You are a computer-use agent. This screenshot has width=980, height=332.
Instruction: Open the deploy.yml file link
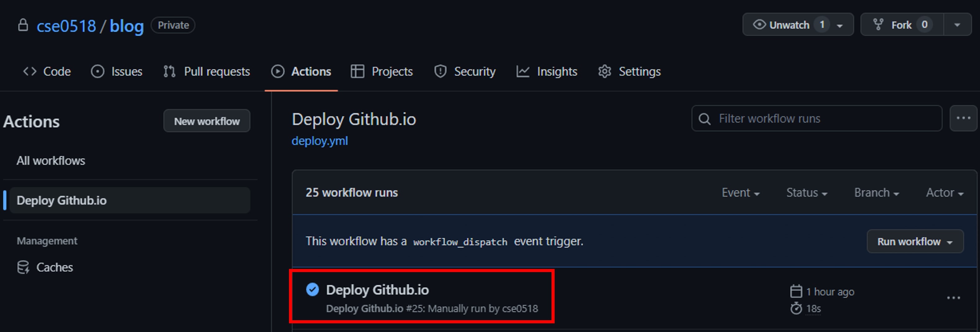(319, 141)
